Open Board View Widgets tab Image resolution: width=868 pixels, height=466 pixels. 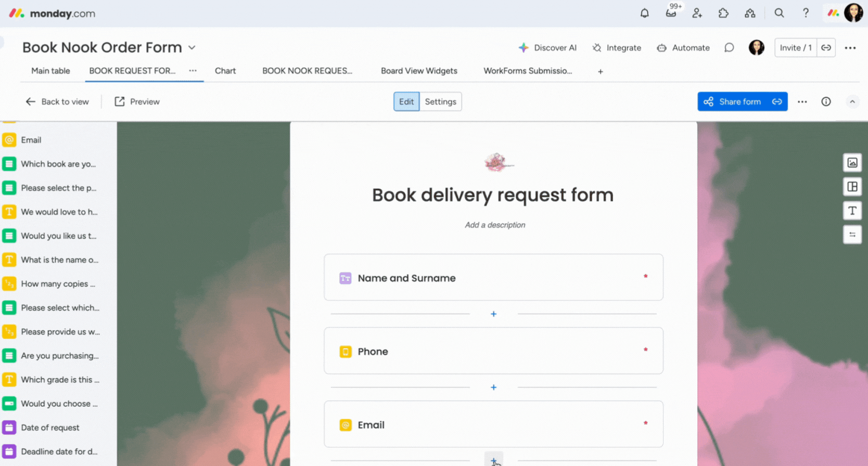[x=419, y=71]
